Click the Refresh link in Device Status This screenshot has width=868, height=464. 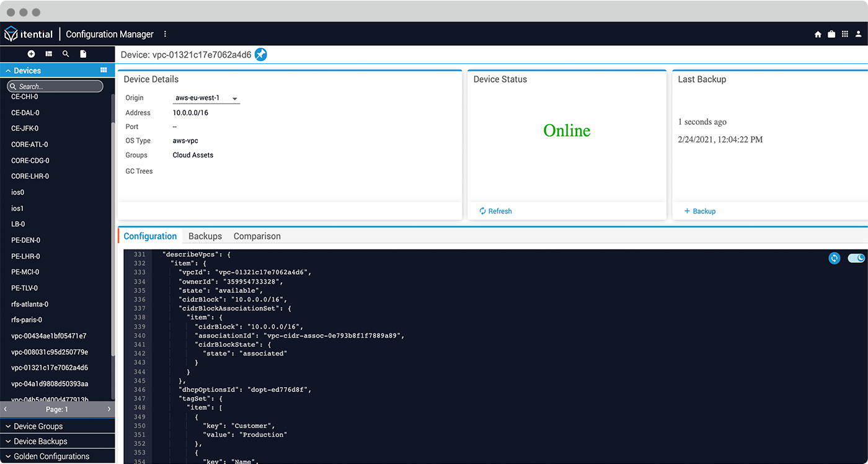pos(495,211)
